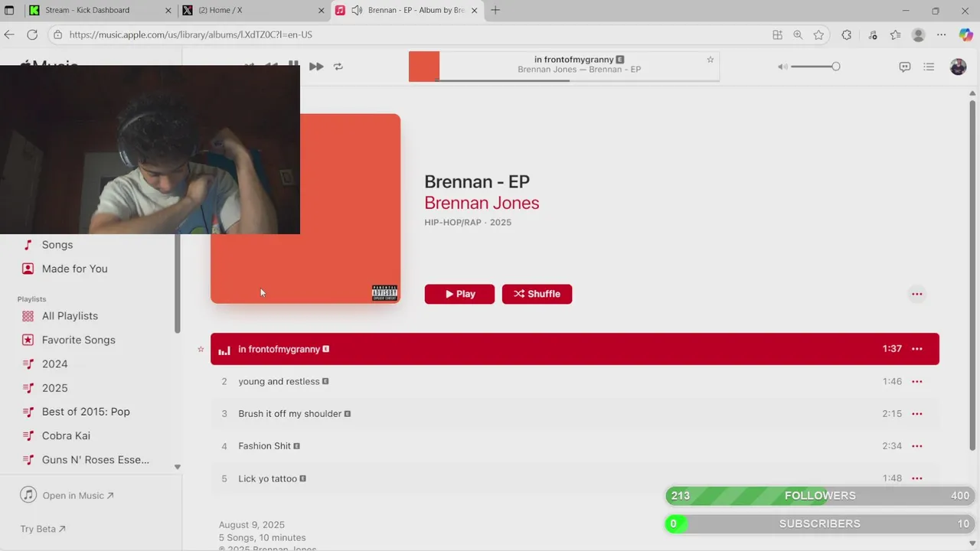This screenshot has height=551, width=980.
Task: Click the red Shuffle button
Action: (537, 294)
